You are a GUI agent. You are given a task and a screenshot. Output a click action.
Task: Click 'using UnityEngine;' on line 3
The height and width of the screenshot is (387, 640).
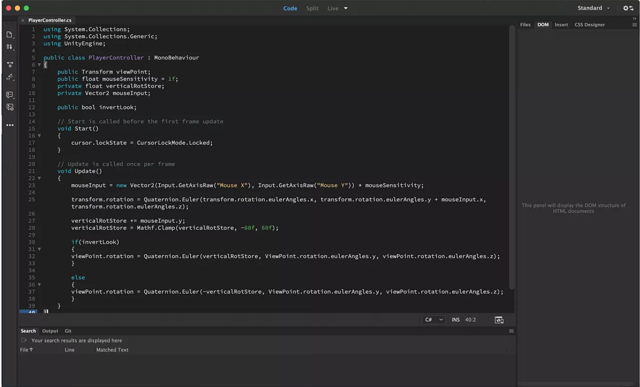(74, 44)
